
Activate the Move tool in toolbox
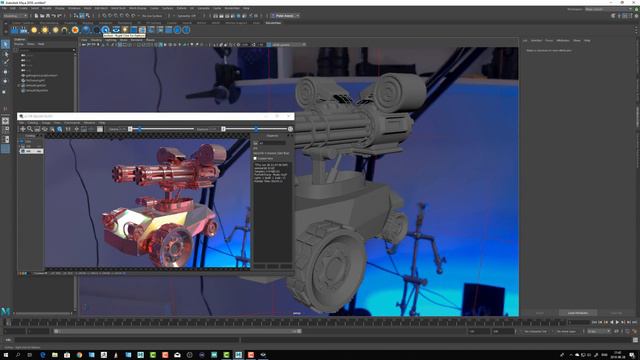6,72
